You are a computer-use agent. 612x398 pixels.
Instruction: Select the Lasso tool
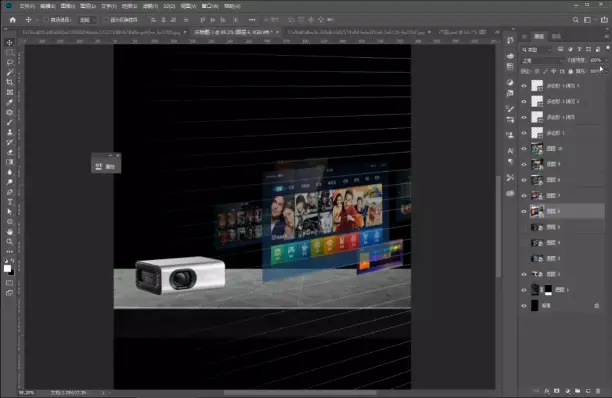tap(10, 62)
